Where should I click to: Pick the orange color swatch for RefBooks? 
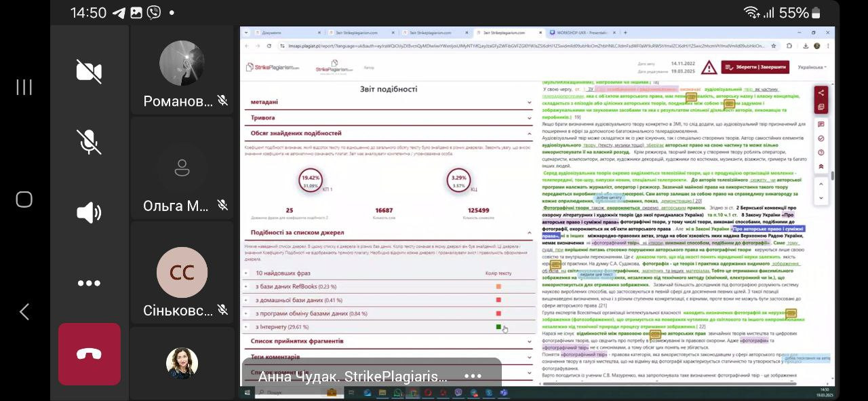pyautogui.click(x=498, y=286)
